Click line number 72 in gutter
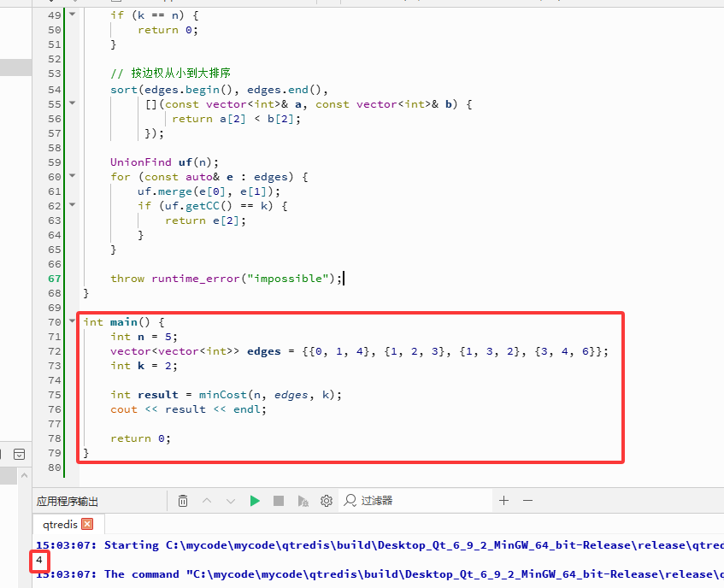This screenshot has height=588, width=724. pyautogui.click(x=55, y=351)
